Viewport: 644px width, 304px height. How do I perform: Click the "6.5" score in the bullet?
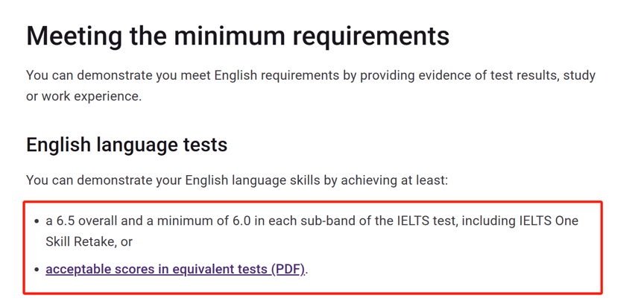tap(66, 221)
